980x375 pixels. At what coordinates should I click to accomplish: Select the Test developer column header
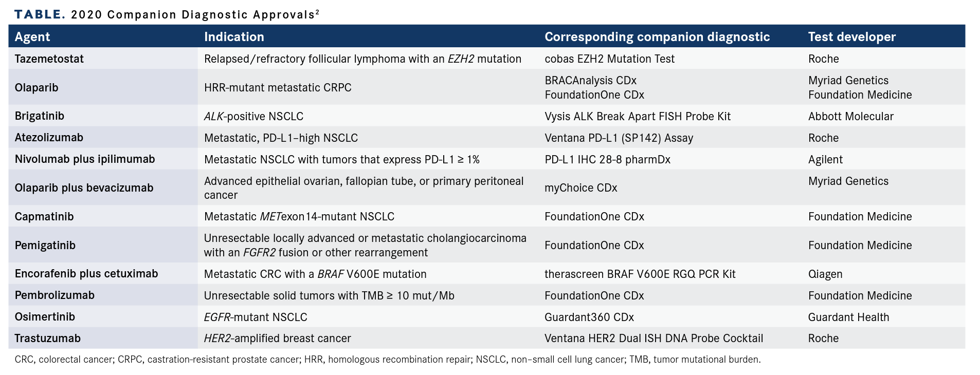click(x=851, y=37)
